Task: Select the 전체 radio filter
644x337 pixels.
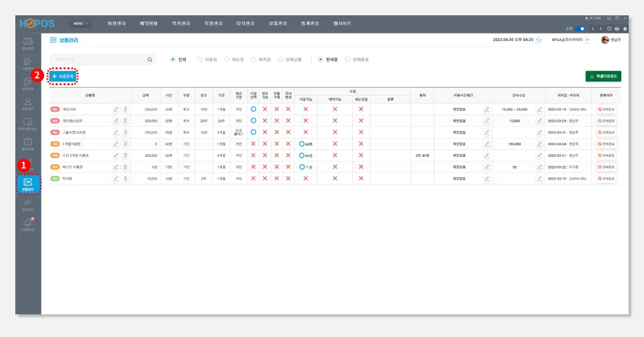Action: (173, 59)
